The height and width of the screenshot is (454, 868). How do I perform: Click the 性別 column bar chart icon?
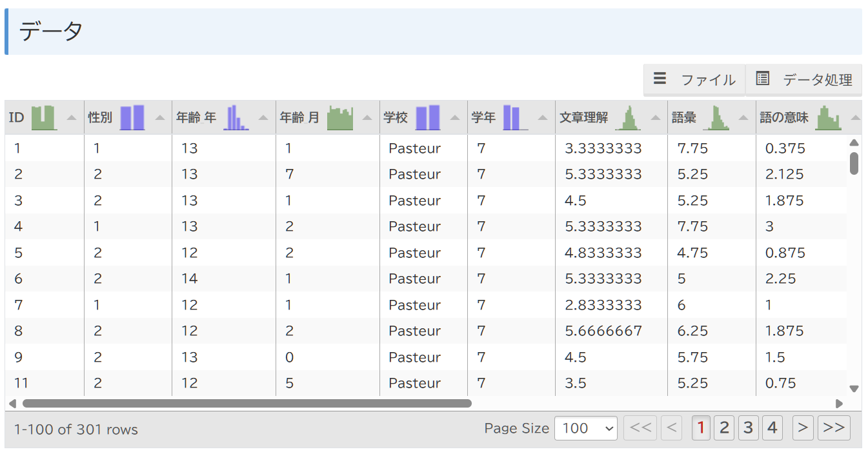pos(132,117)
